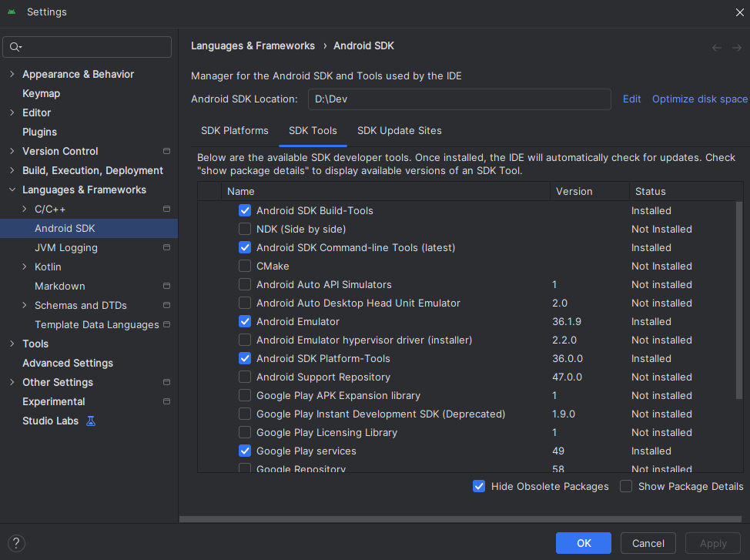The width and height of the screenshot is (750, 560).
Task: Click the indicator icon next to JVM Logging
Action: [166, 247]
